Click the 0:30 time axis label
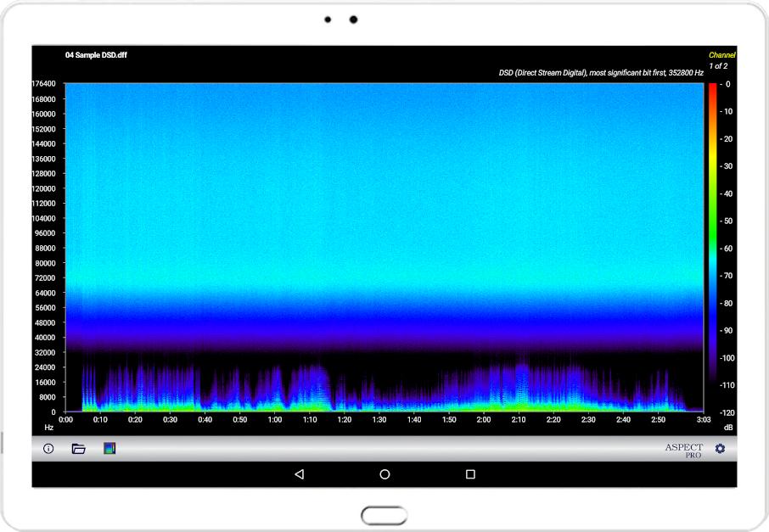The image size is (769, 532). 170,420
